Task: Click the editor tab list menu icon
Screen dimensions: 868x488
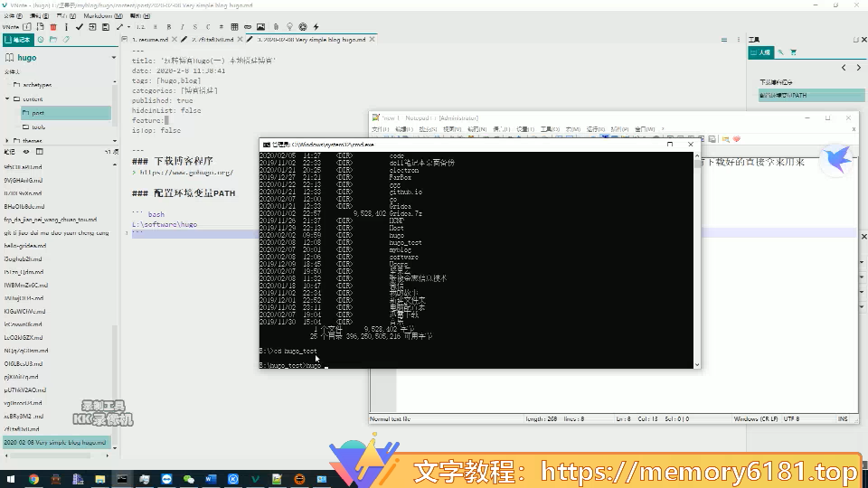Action: (x=724, y=39)
